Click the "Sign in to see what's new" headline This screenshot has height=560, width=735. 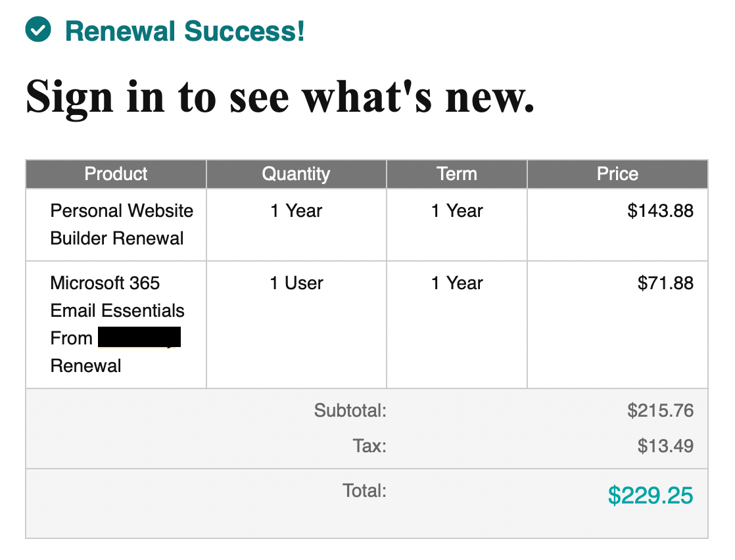click(280, 95)
